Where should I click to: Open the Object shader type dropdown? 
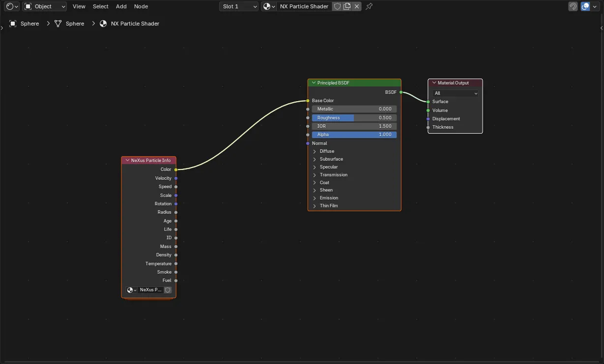pyautogui.click(x=45, y=6)
